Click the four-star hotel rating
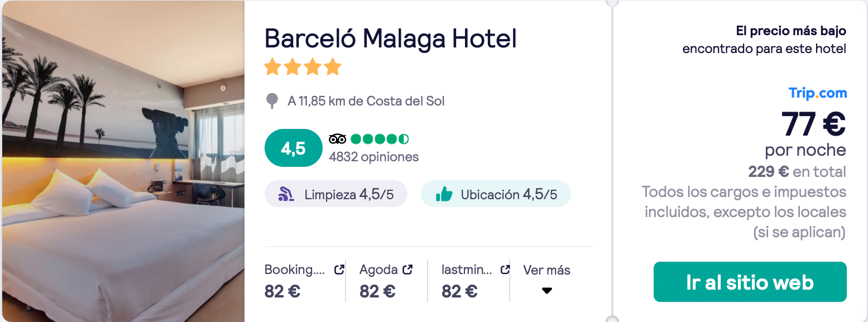 click(x=303, y=67)
